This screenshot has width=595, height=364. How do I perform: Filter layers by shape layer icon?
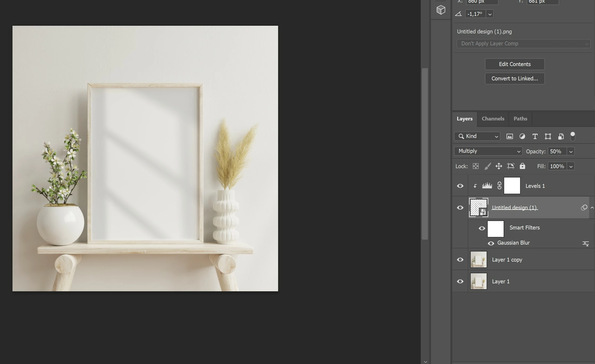click(548, 136)
